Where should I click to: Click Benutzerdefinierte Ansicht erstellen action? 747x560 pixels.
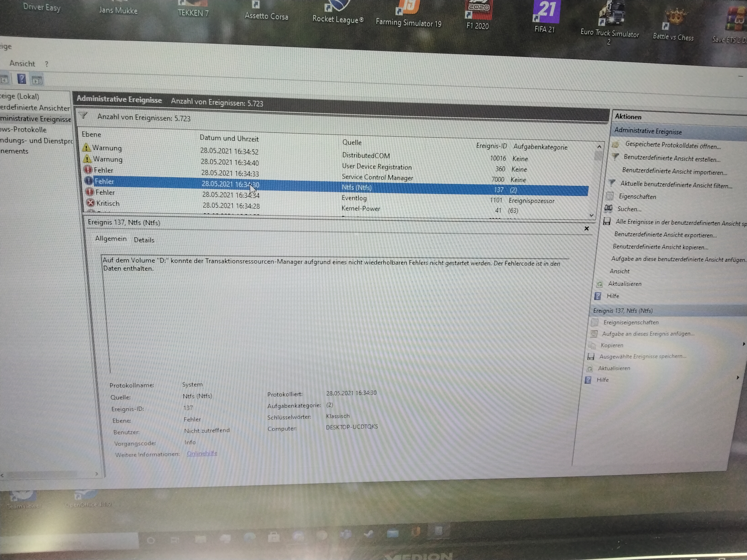point(672,158)
